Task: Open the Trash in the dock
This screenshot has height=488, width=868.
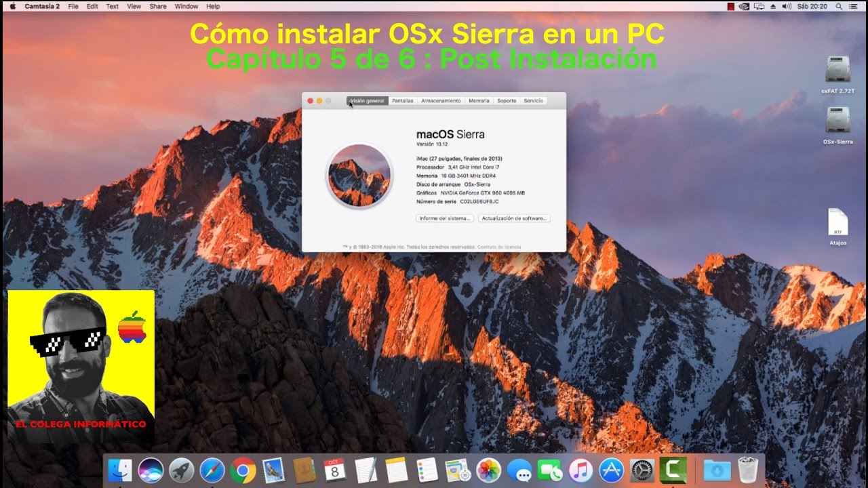Action: (x=748, y=470)
